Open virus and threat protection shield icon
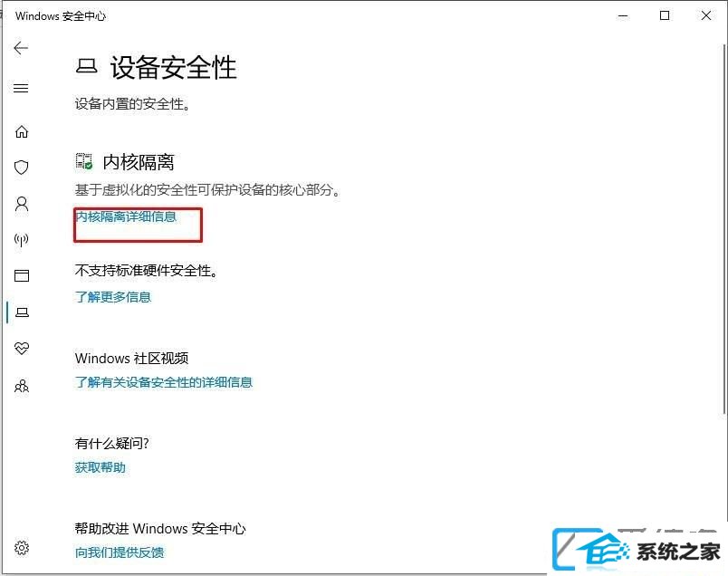Viewport: 728px width, 576px height. pyautogui.click(x=22, y=168)
